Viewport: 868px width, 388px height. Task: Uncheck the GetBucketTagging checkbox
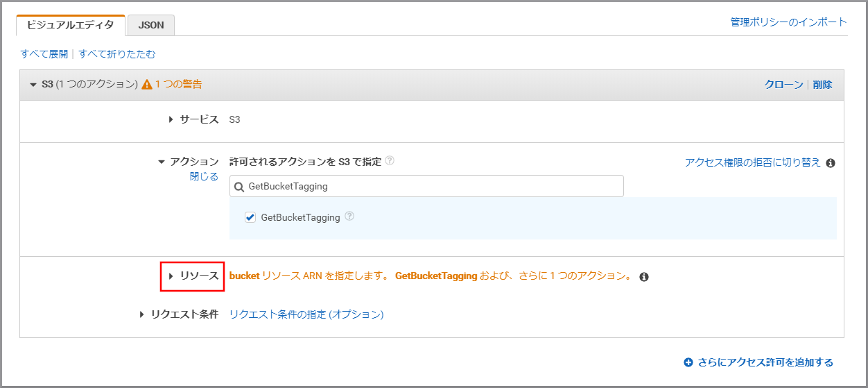click(250, 217)
